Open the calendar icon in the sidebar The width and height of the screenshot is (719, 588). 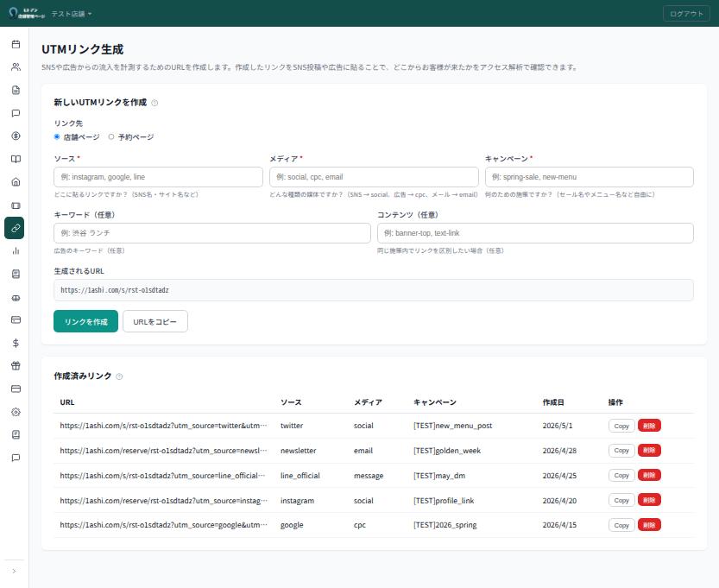tap(16, 44)
